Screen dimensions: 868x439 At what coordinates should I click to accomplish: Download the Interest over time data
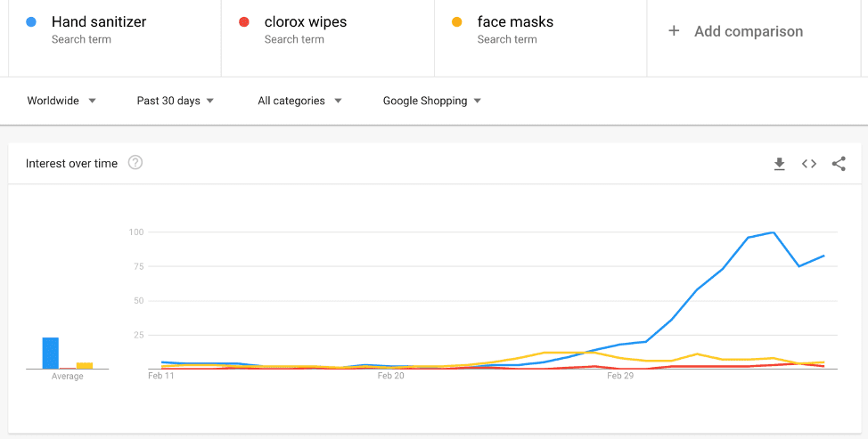tap(779, 164)
